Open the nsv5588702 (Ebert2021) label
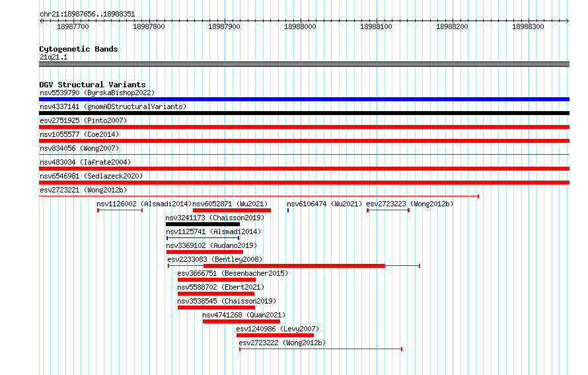This screenshot has width=588, height=375. coord(221,287)
